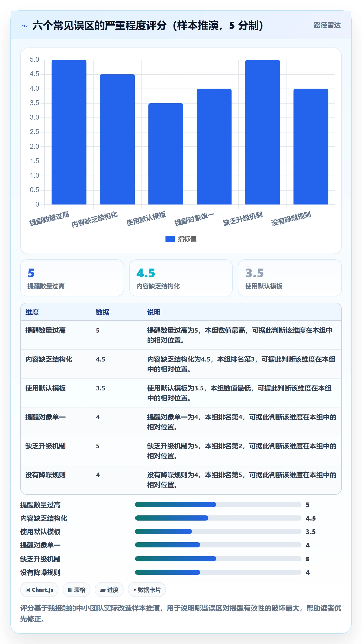Image resolution: width=362 pixels, height=644 pixels.
Task: Click the grid icon in 表格 chip
Action: pos(70,590)
